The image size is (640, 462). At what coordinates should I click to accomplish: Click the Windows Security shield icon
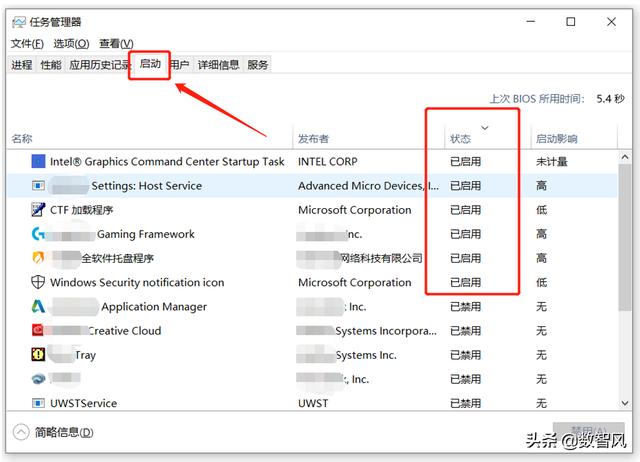38,282
